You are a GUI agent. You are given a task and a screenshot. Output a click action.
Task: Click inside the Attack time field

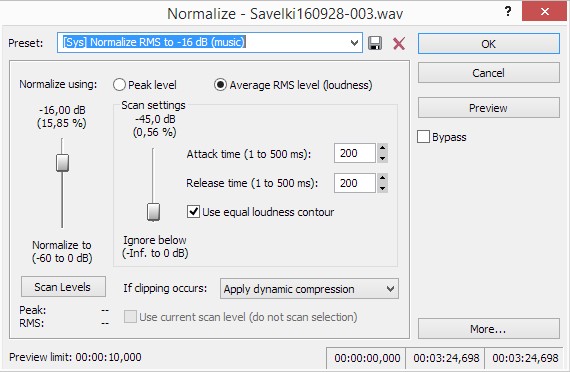coord(354,153)
